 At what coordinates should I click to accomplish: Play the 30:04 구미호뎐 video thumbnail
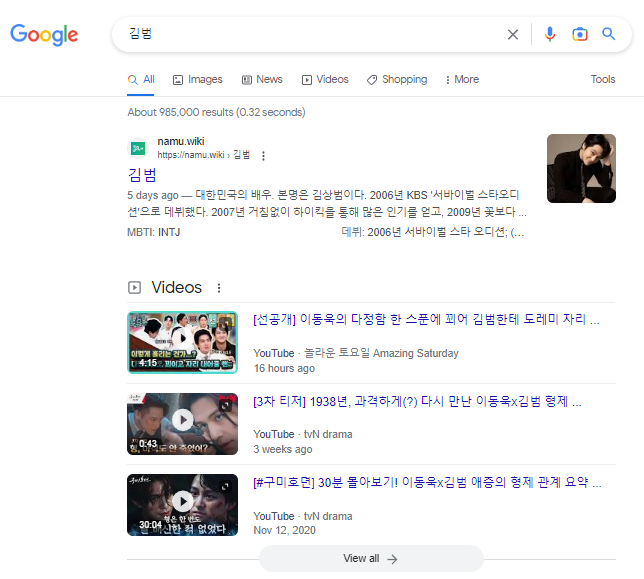click(182, 505)
